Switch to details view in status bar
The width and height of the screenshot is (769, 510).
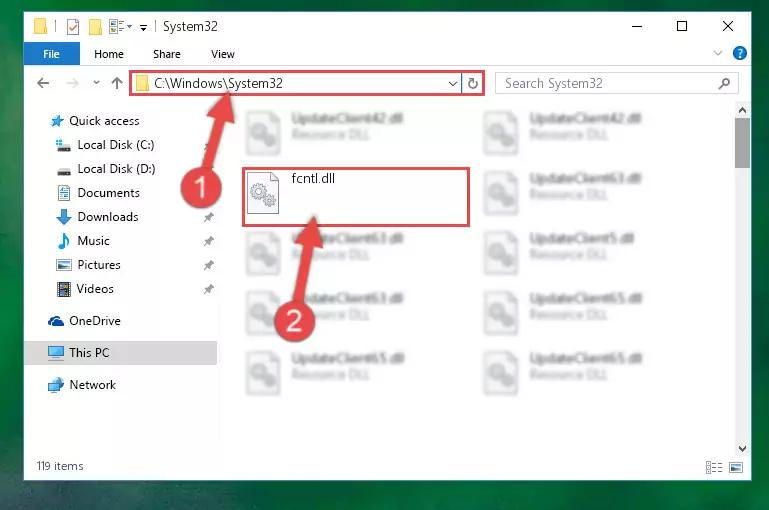tap(714, 467)
